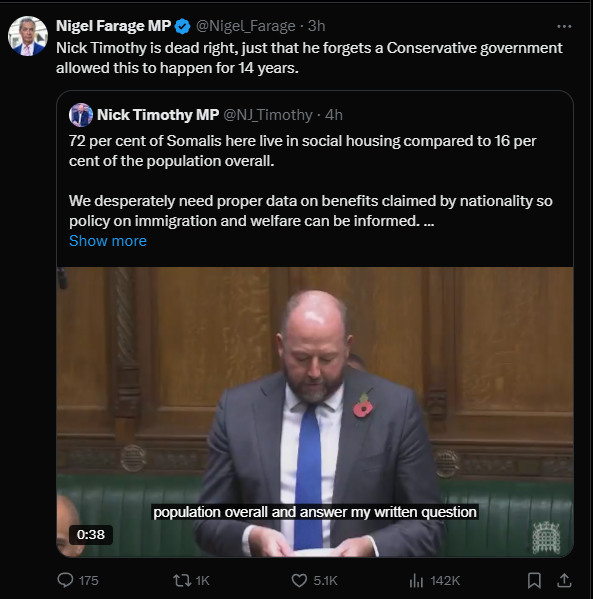Image resolution: width=593 pixels, height=599 pixels.
Task: Open the reply comment icon
Action: (65, 580)
